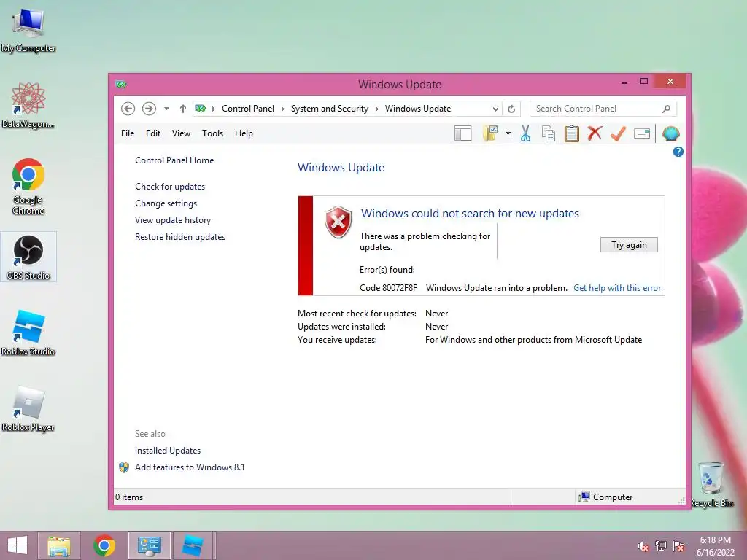
Task: Click Restore hidden updates
Action: (180, 237)
